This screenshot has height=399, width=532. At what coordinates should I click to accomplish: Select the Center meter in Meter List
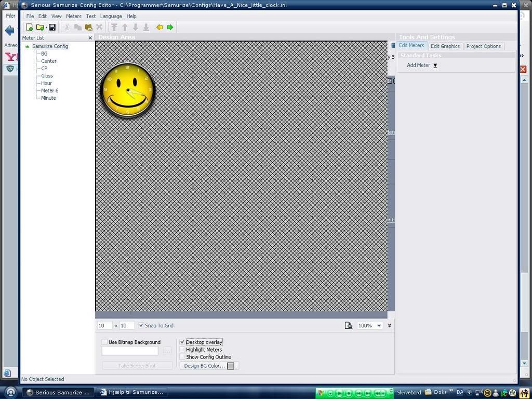click(x=49, y=61)
